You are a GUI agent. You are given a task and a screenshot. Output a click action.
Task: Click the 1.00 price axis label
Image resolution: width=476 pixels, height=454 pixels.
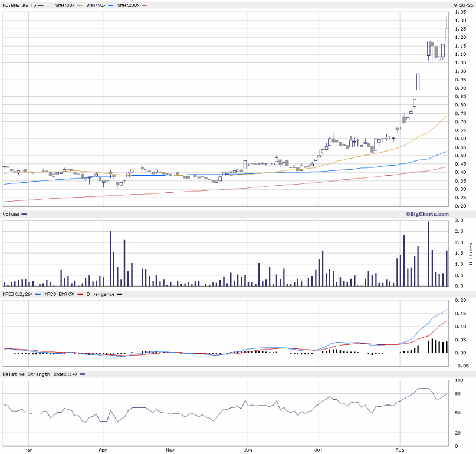[460, 71]
